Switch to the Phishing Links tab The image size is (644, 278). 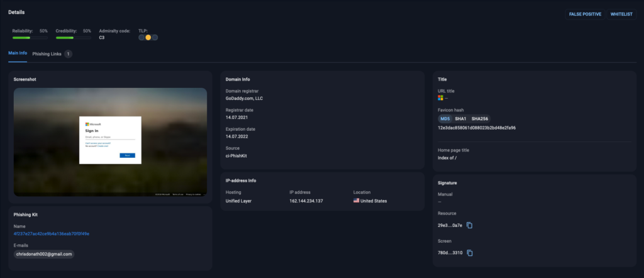click(47, 54)
